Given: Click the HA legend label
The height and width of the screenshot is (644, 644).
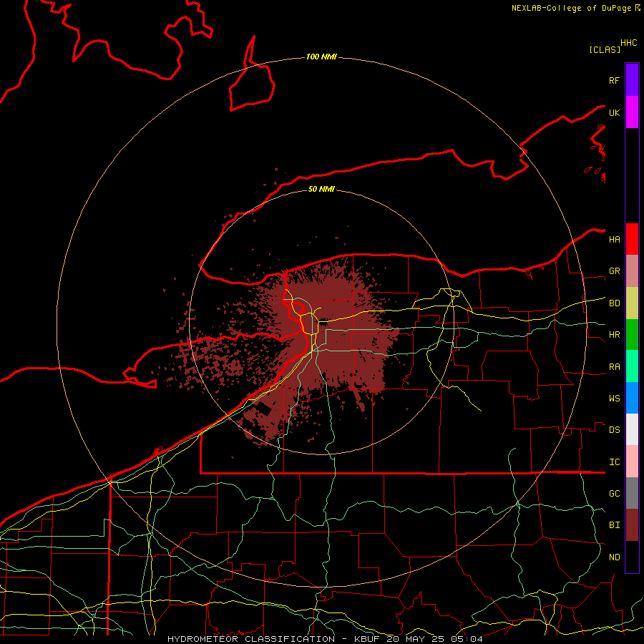Looking at the screenshot, I should (x=615, y=239).
